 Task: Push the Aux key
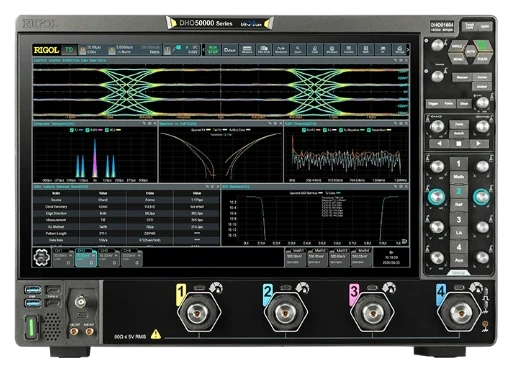click(x=459, y=260)
